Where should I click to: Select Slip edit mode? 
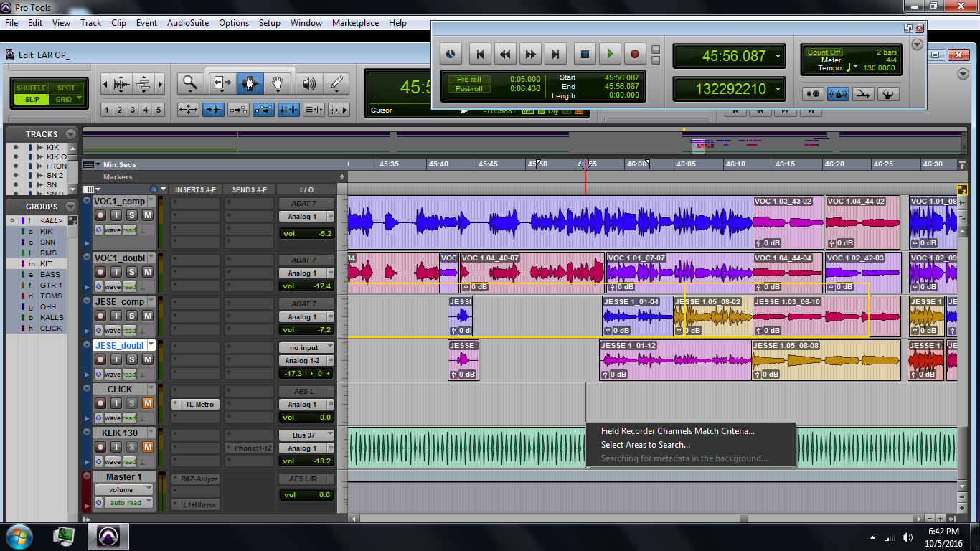[x=32, y=100]
